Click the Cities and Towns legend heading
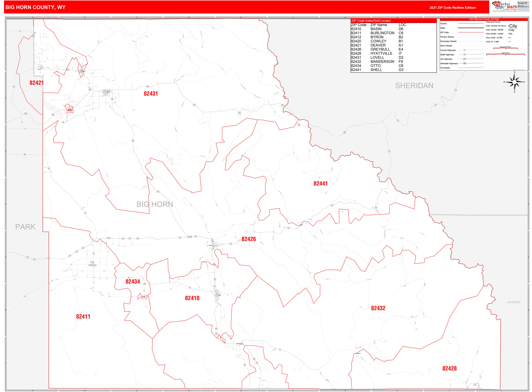Screen dimensions: 532x392 tap(493, 22)
